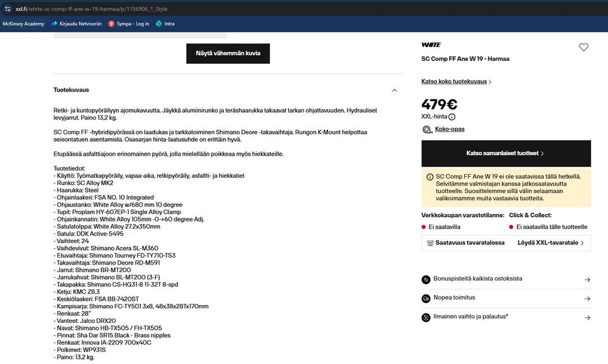
Task: Collapse the Tuotekuvaus section chevron
Action: 395,91
